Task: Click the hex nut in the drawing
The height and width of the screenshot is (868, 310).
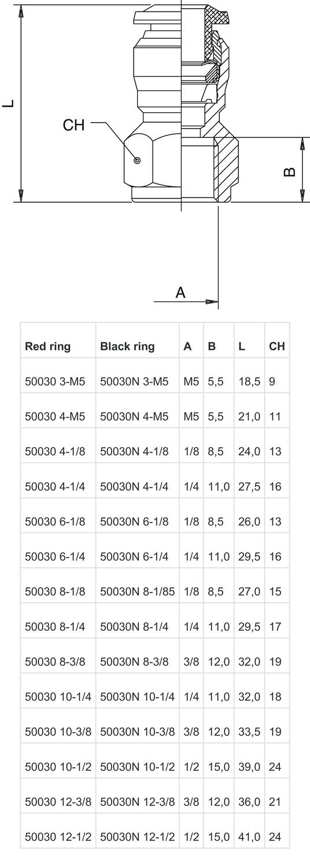Action: click(x=152, y=159)
